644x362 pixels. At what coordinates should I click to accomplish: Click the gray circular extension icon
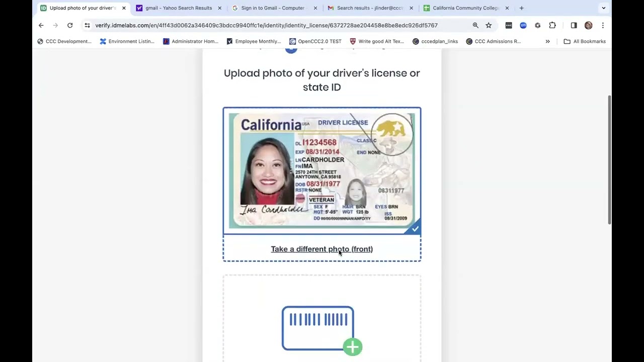click(x=538, y=25)
